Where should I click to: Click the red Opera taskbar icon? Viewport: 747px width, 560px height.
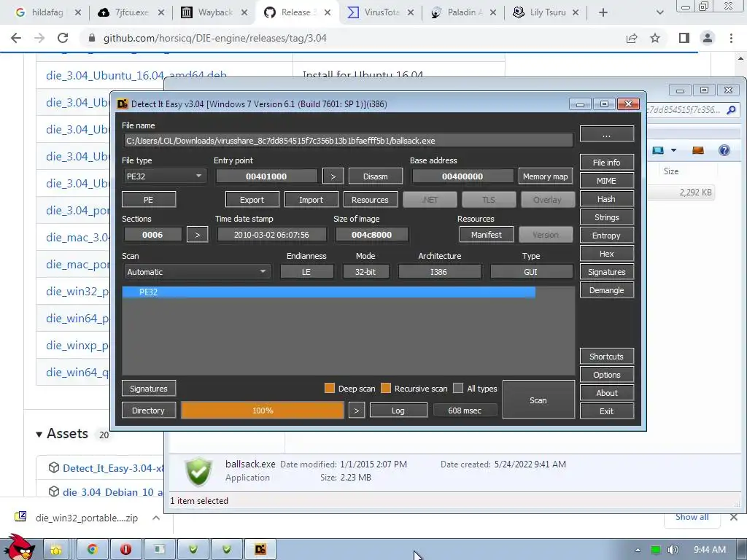coord(125,550)
